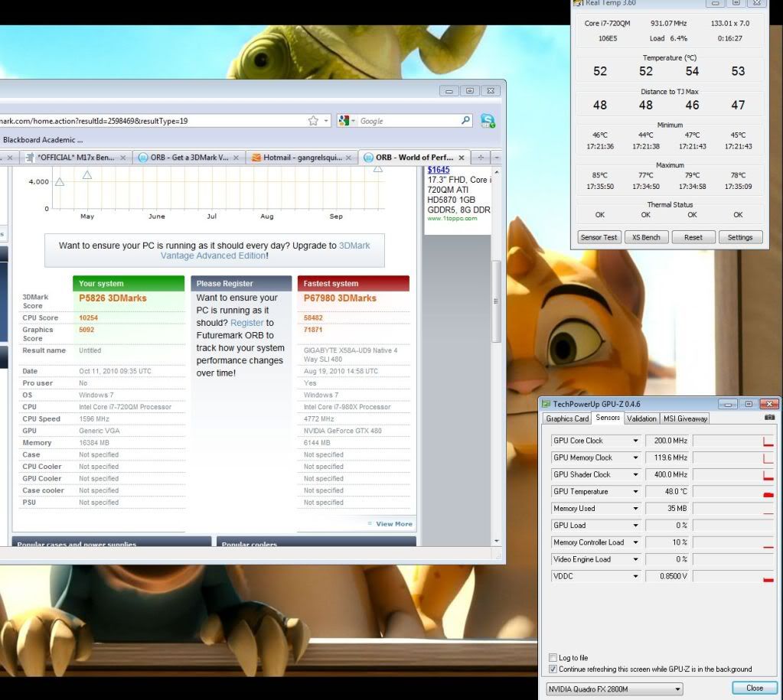Click the Register link in Please Register panel
783x700 pixels.
click(x=246, y=323)
